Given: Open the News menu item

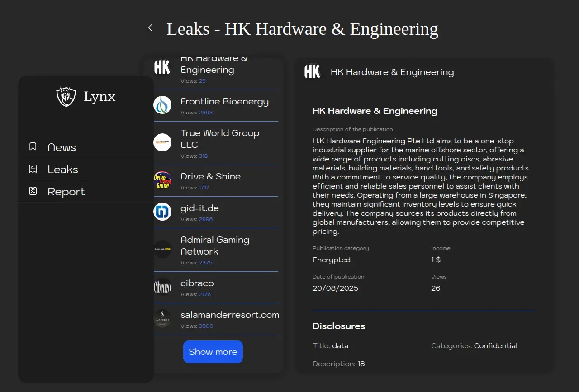Looking at the screenshot, I should [62, 147].
